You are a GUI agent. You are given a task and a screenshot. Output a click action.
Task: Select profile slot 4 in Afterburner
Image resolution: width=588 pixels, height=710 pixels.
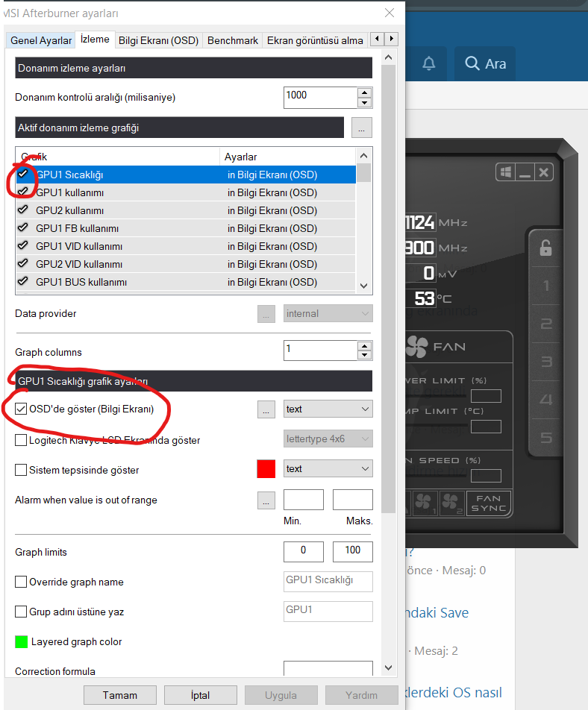[546, 400]
